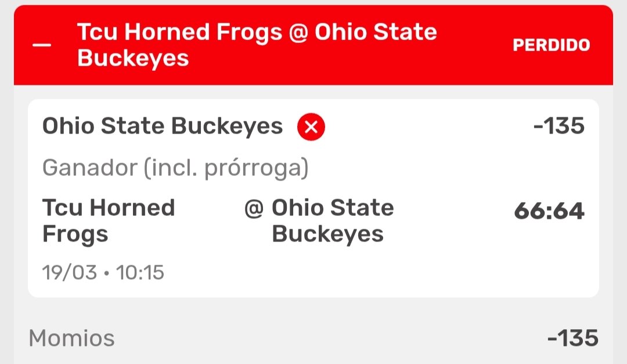Click the 66:64 final score
627x364 pixels.
tap(549, 211)
